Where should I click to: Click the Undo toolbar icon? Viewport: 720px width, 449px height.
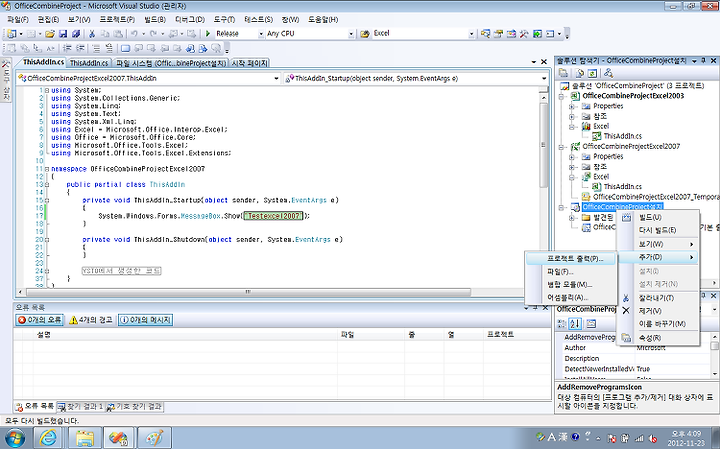click(134, 34)
